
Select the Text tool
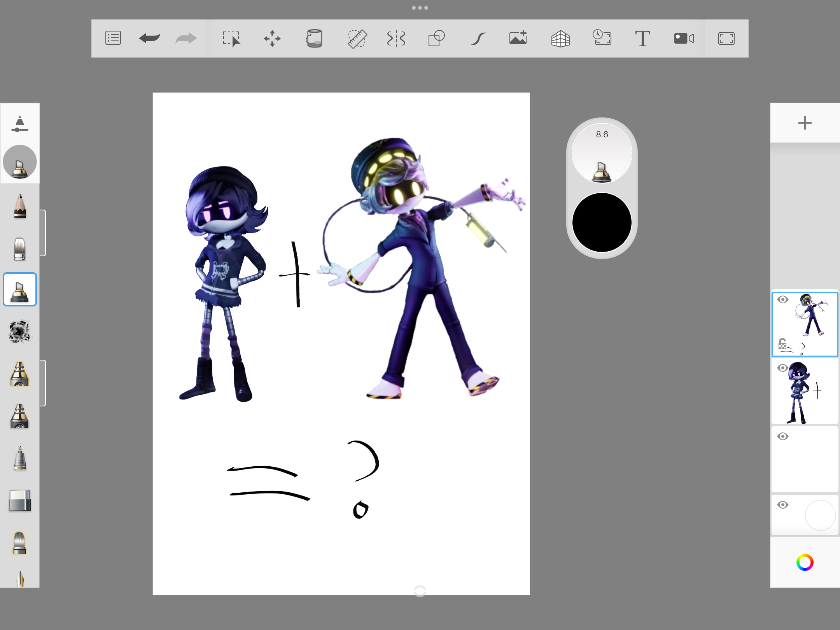pyautogui.click(x=642, y=38)
